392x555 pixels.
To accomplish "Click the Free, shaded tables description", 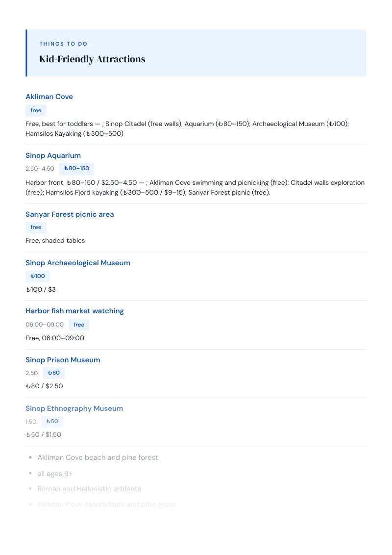I will pyautogui.click(x=55, y=240).
